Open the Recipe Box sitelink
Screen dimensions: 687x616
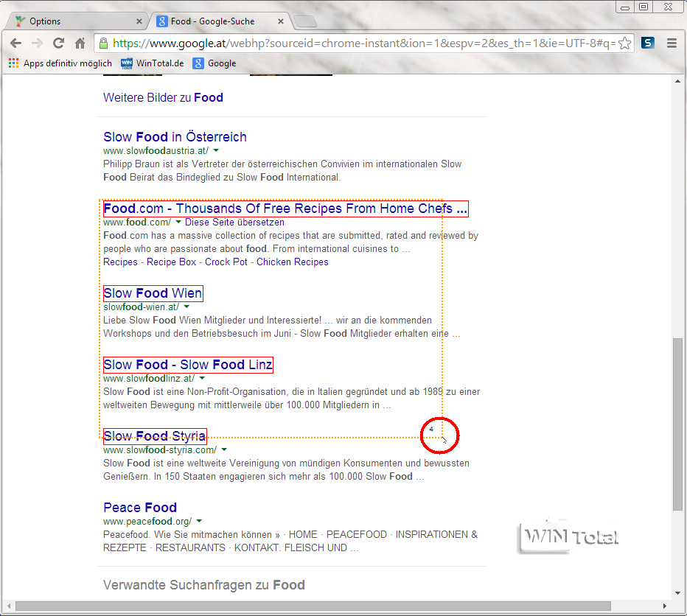[x=171, y=262]
